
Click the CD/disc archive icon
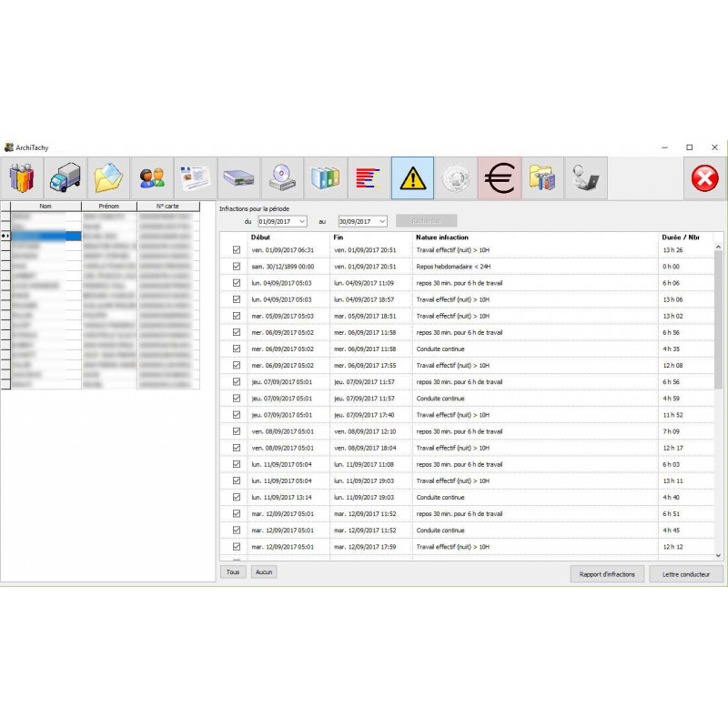[281, 177]
